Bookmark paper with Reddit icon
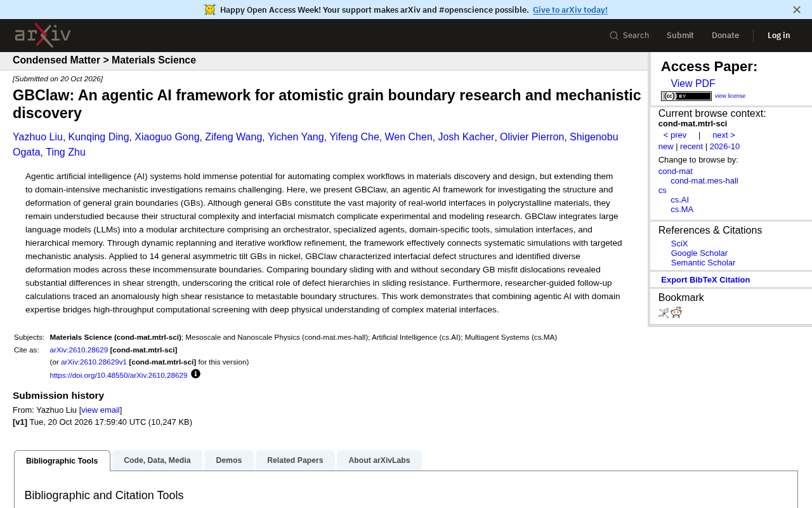The image size is (812, 508). (x=676, y=312)
